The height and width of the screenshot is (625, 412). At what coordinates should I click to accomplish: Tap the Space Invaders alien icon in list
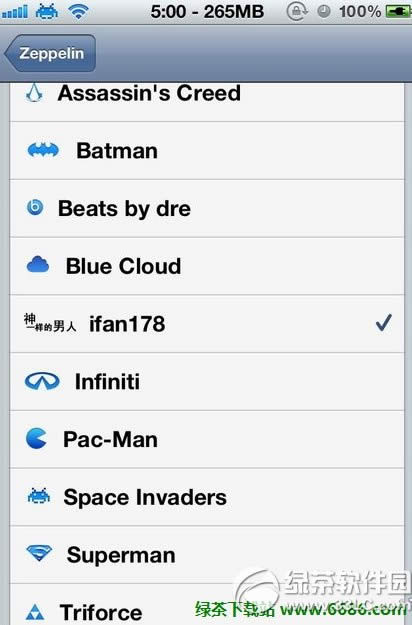39,496
